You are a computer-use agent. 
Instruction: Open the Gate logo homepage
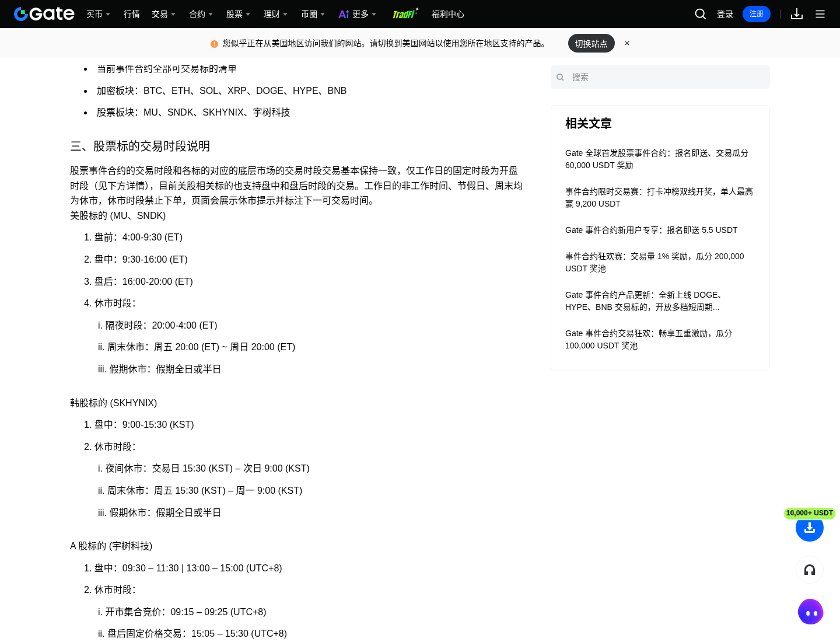tap(44, 14)
